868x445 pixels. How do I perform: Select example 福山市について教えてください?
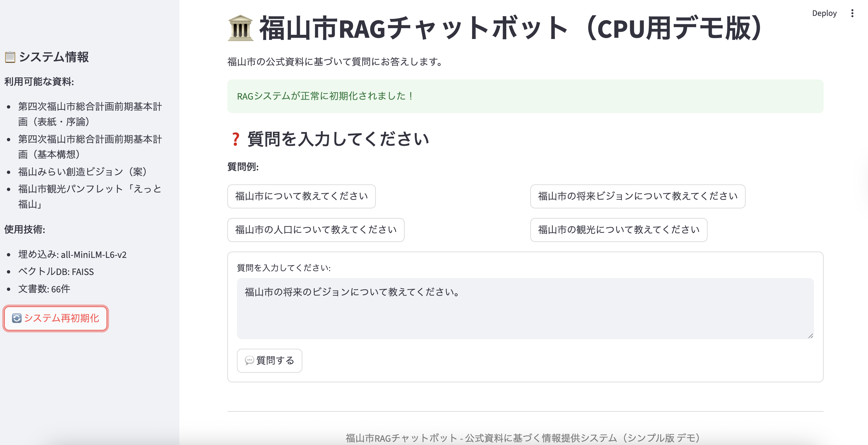tap(301, 196)
